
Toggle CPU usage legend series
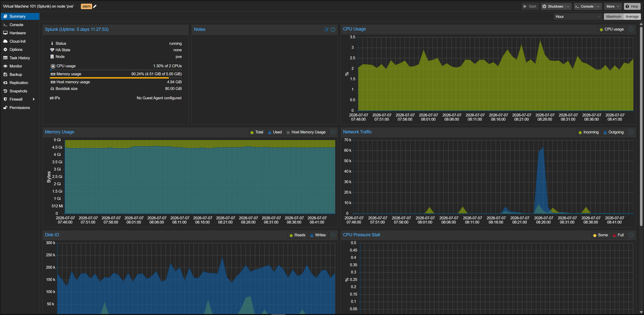tap(612, 29)
